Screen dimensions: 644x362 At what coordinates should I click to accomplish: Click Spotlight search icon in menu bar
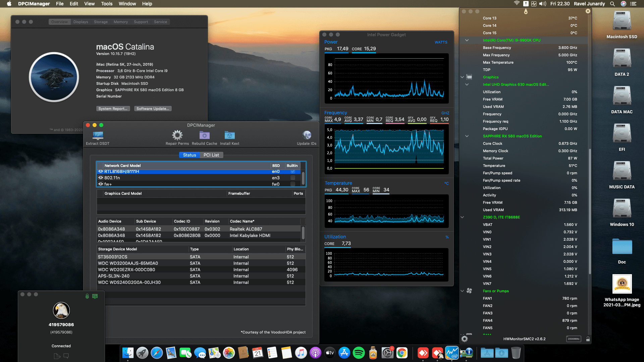[x=612, y=4]
